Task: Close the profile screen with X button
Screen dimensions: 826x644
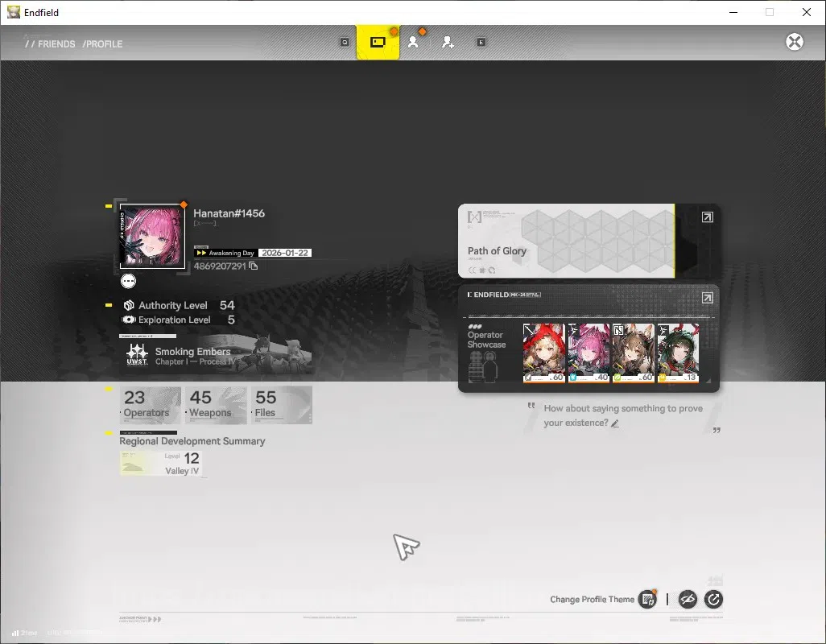Action: [795, 42]
